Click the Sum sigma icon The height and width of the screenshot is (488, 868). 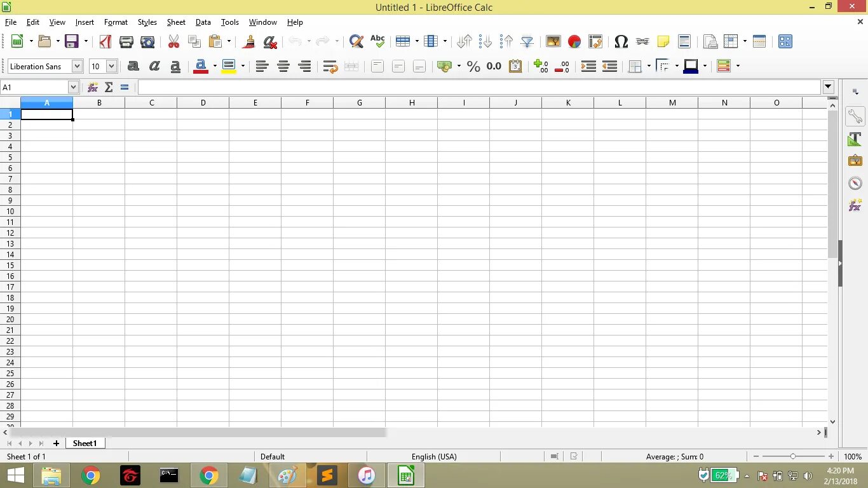click(x=109, y=87)
